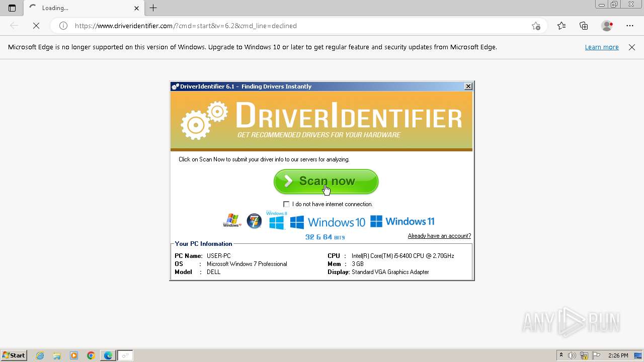Close the DriverIdentifier dialog
Image resolution: width=644 pixels, height=362 pixels.
tap(468, 86)
